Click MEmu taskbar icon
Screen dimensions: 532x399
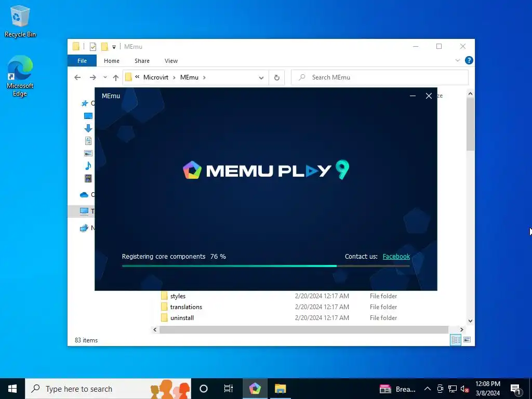pyautogui.click(x=255, y=389)
